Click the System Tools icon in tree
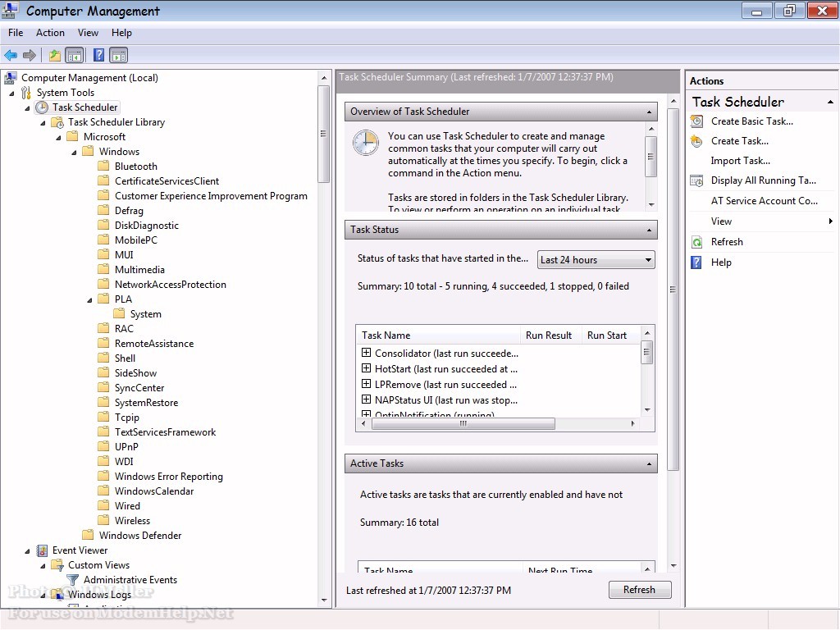The width and height of the screenshot is (840, 630). (25, 93)
